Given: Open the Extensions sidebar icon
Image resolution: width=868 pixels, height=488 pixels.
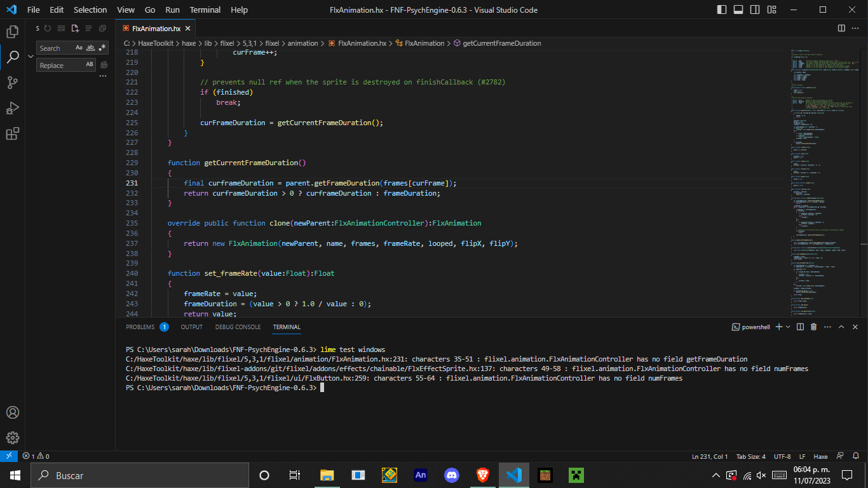Looking at the screenshot, I should tap(13, 133).
